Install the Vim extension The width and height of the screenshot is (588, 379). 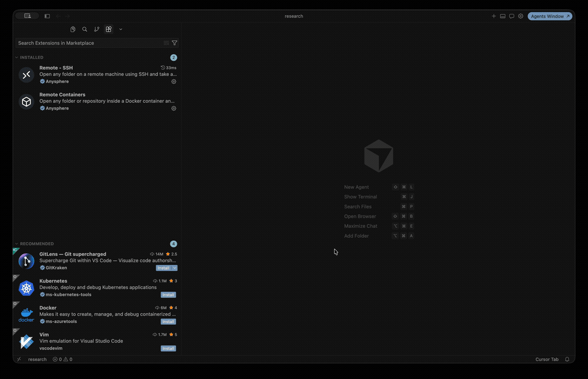click(168, 348)
